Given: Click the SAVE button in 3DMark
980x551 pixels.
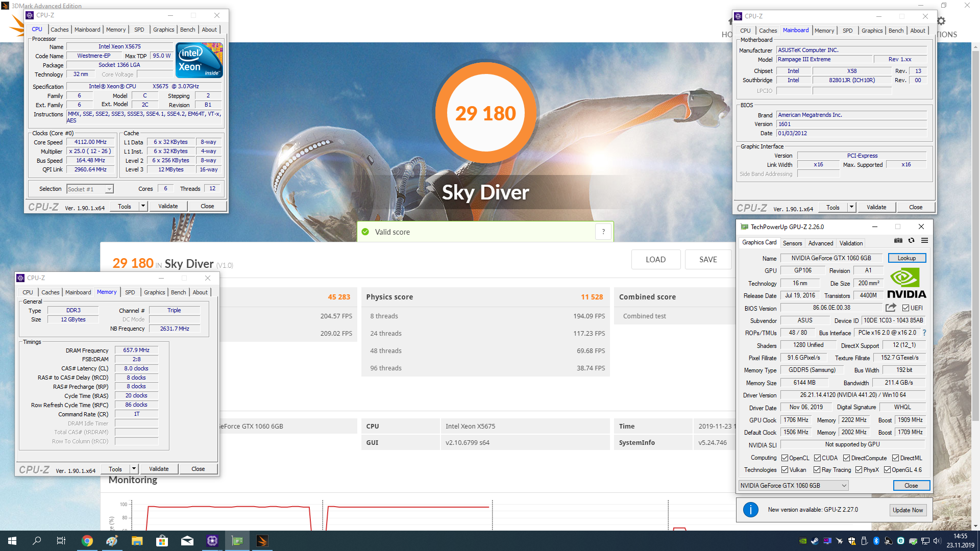Looking at the screenshot, I should (708, 259).
